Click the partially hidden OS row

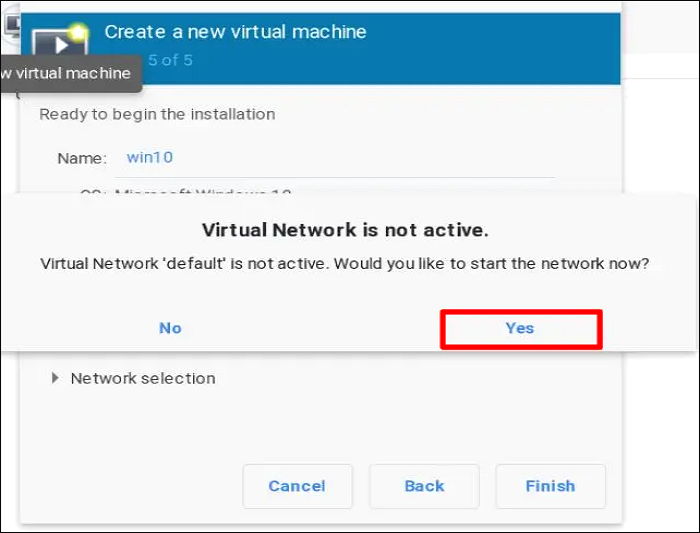pos(200,191)
